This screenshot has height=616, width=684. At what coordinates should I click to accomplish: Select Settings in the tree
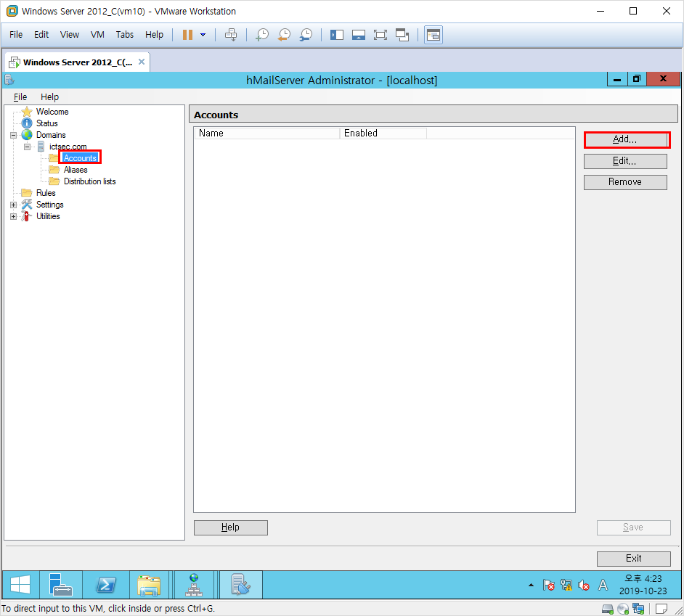(x=50, y=205)
